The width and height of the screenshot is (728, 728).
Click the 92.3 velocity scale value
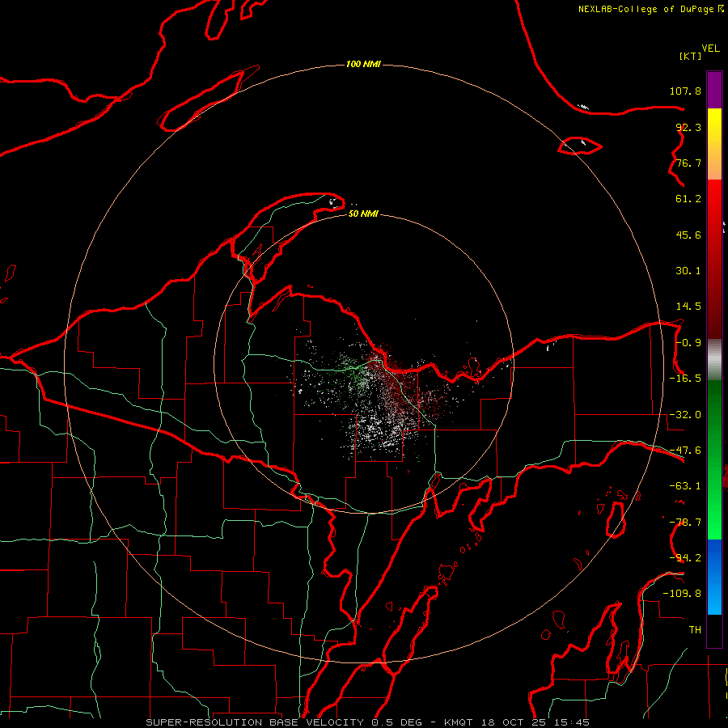[688, 127]
